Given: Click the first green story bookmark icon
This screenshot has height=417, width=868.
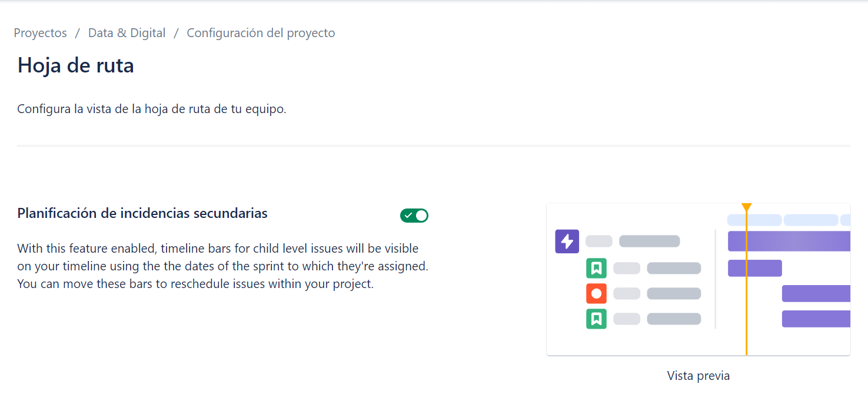Looking at the screenshot, I should click(596, 269).
